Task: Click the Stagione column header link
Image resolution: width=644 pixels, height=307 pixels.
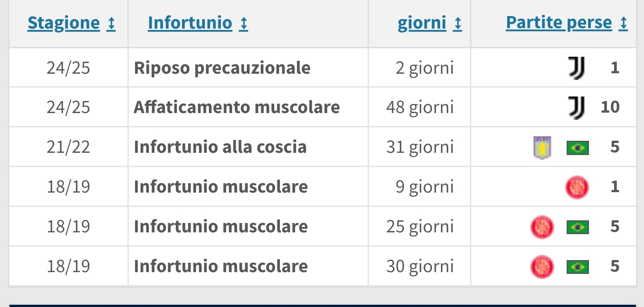Action: 64,23
